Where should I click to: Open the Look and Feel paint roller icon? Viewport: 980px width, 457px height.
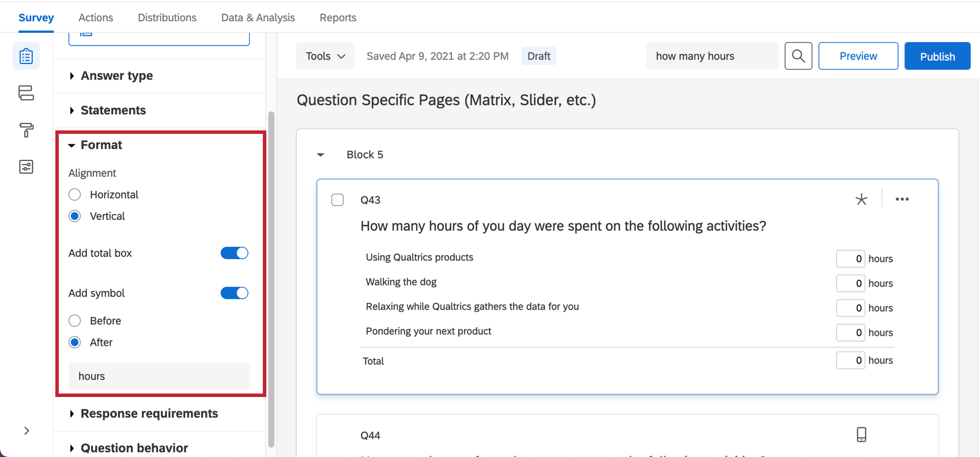tap(26, 130)
